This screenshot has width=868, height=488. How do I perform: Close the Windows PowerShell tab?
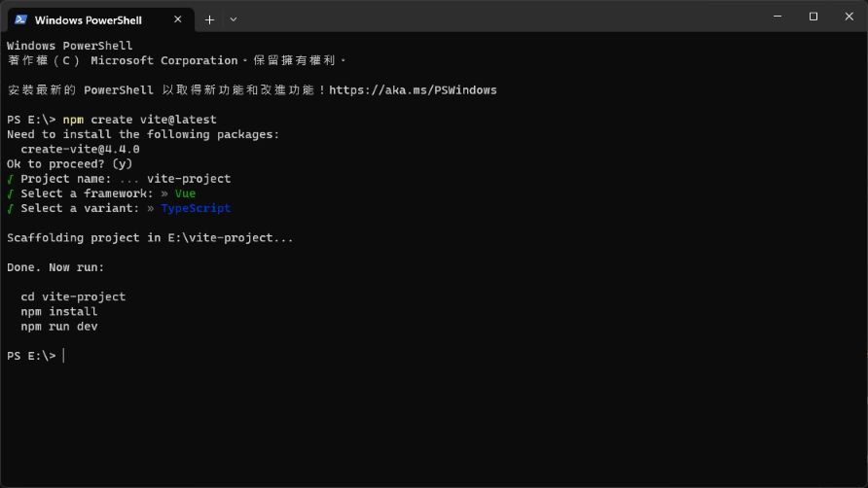178,19
